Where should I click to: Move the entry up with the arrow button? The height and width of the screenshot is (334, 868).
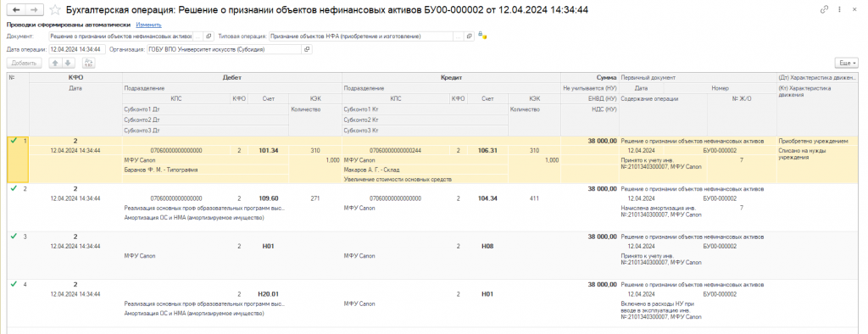point(55,63)
